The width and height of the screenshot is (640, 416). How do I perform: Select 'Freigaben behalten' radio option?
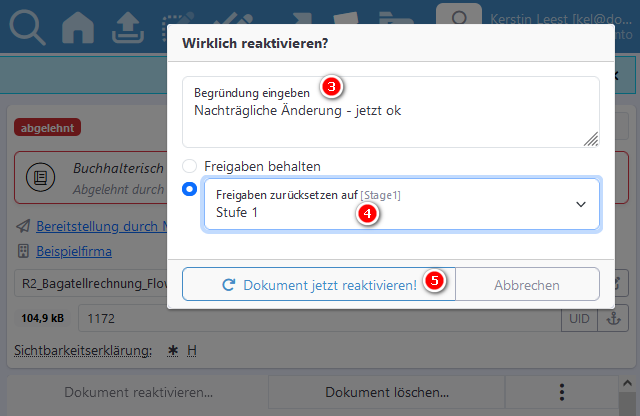coord(189,166)
